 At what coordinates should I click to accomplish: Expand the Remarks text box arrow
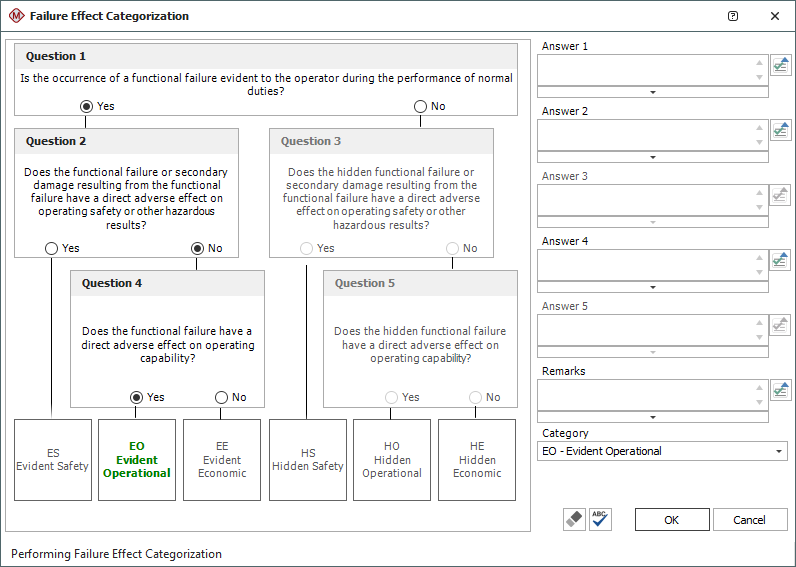[x=652, y=417]
